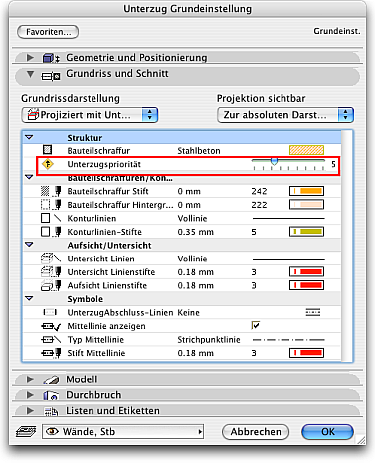
Task: Click the UnterzugAbschluss-Linien icon
Action: (x=50, y=312)
